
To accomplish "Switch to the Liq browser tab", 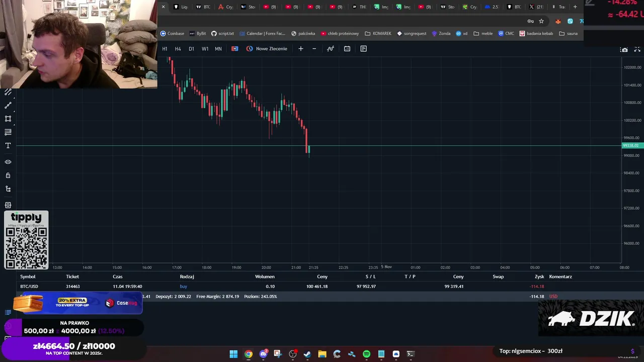I will (181, 7).
